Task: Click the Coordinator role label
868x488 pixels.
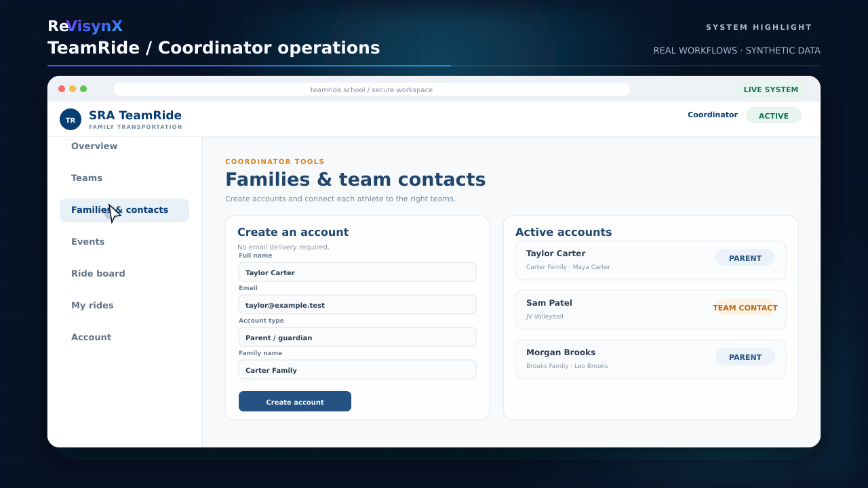Action: point(713,115)
